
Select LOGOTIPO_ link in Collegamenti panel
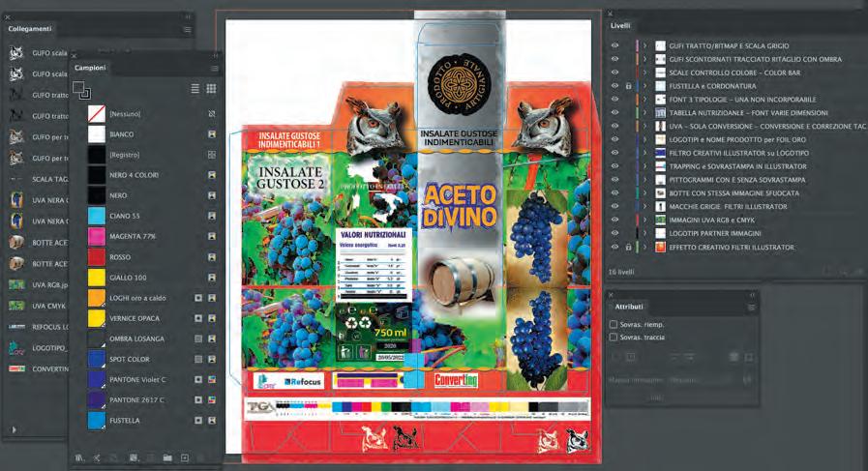pyautogui.click(x=38, y=348)
